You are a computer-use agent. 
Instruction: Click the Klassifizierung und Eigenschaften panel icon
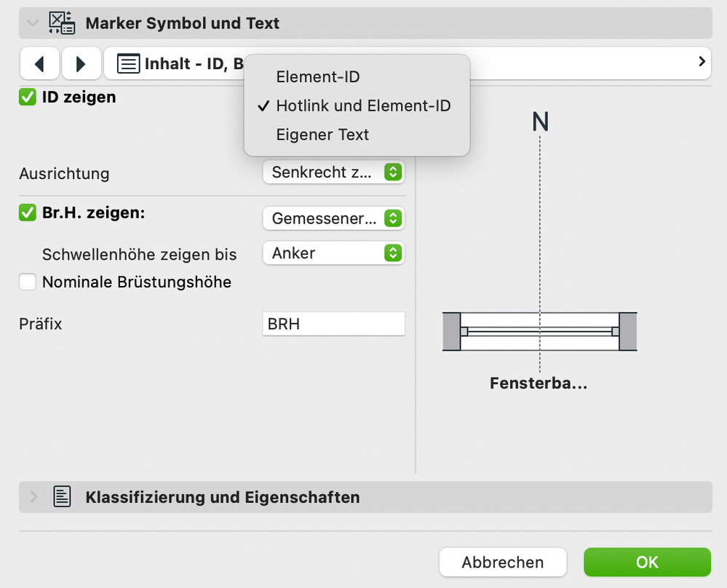(63, 497)
